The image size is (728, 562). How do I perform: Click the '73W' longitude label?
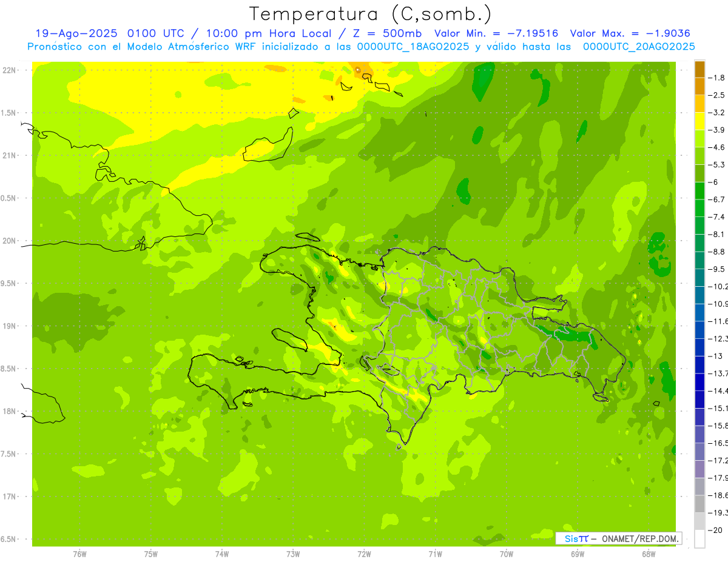pyautogui.click(x=293, y=554)
